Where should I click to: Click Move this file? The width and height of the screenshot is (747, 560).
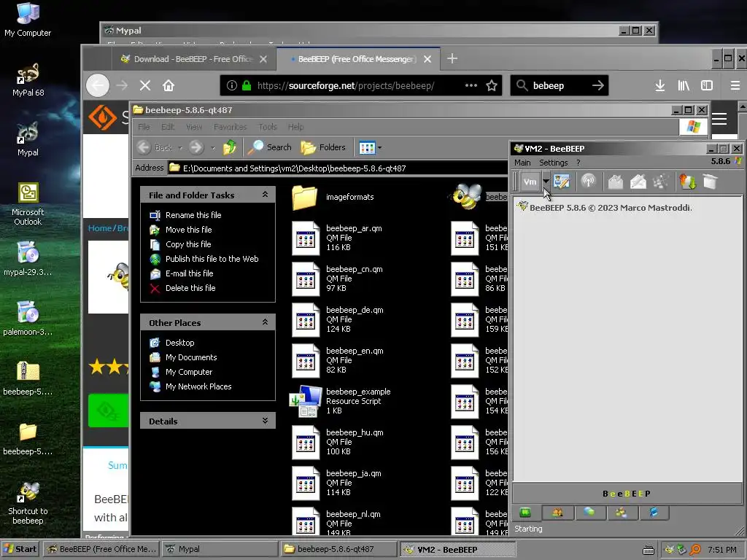coord(189,230)
